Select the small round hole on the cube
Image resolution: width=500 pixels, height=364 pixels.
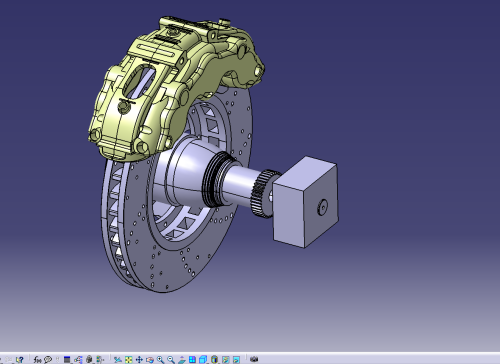322,207
